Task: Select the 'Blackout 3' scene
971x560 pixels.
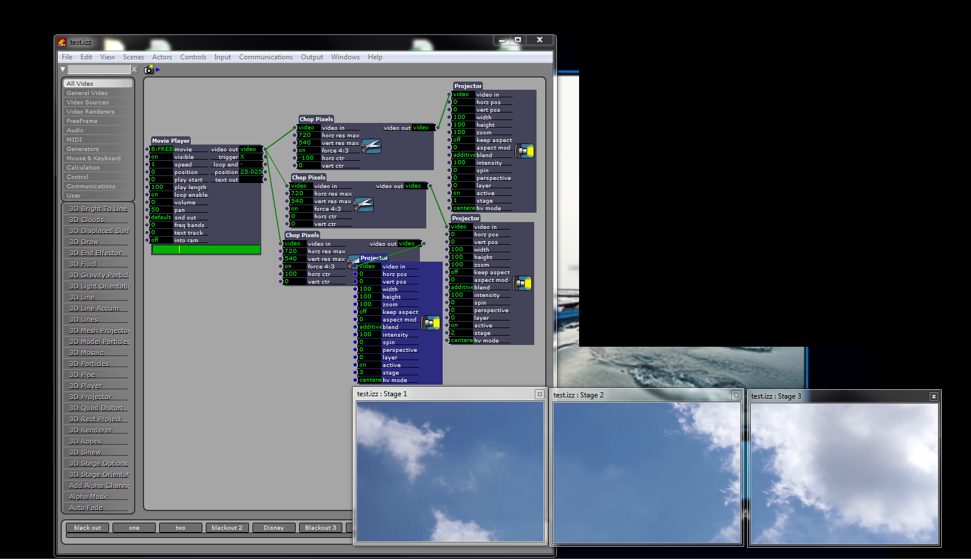Action: click(321, 528)
